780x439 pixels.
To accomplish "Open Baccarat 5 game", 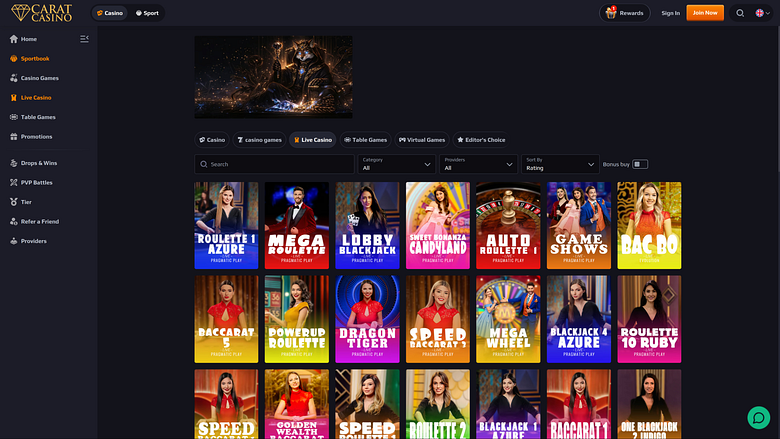I will (x=226, y=319).
